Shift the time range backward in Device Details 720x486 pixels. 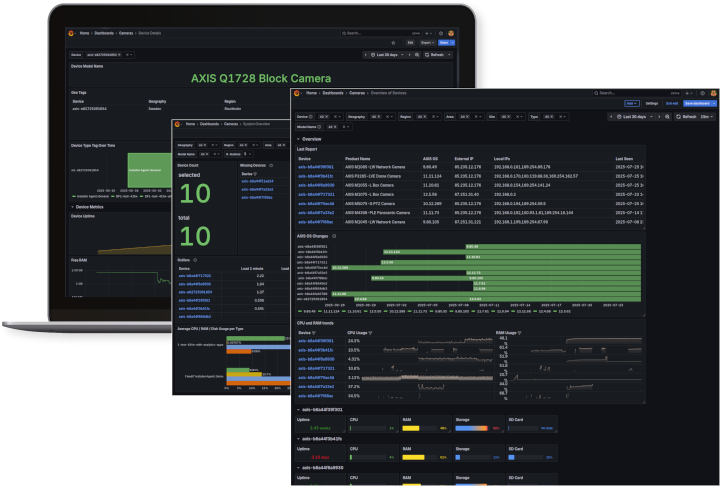[x=366, y=55]
